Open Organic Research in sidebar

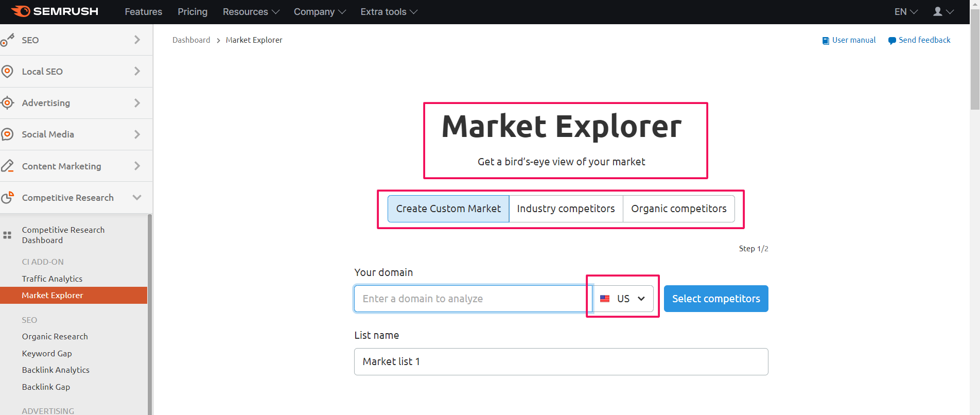pyautogui.click(x=55, y=337)
